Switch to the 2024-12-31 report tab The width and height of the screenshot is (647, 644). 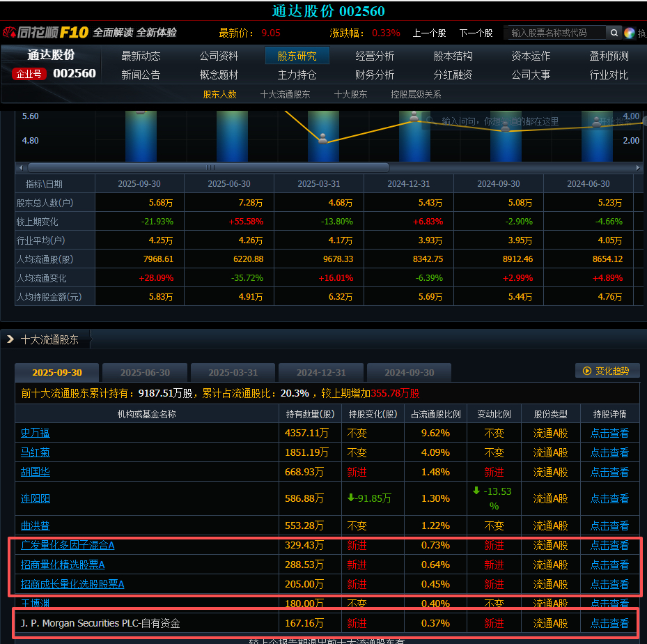click(321, 372)
